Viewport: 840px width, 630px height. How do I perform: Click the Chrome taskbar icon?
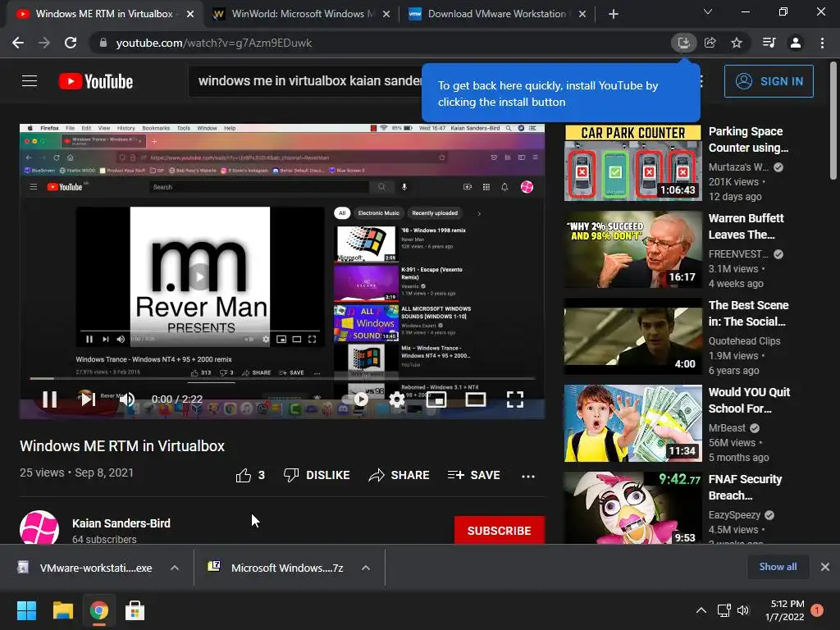[x=98, y=610]
